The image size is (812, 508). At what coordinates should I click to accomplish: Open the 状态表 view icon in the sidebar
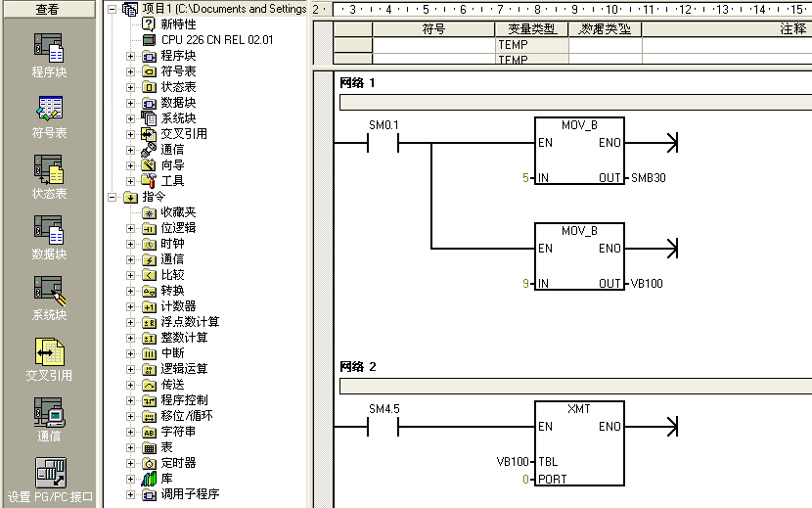pos(49,169)
